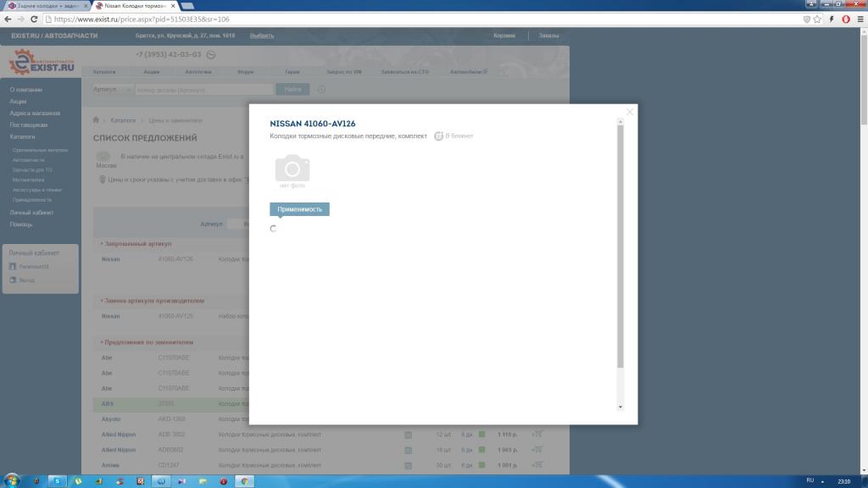This screenshot has height=488, width=868.
Task: Open О компании in the sidebar
Action: pos(26,90)
